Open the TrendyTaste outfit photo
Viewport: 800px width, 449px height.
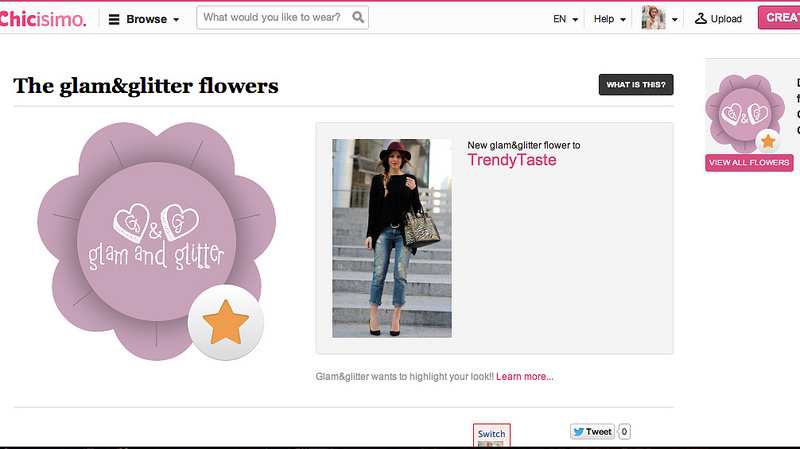(x=392, y=238)
